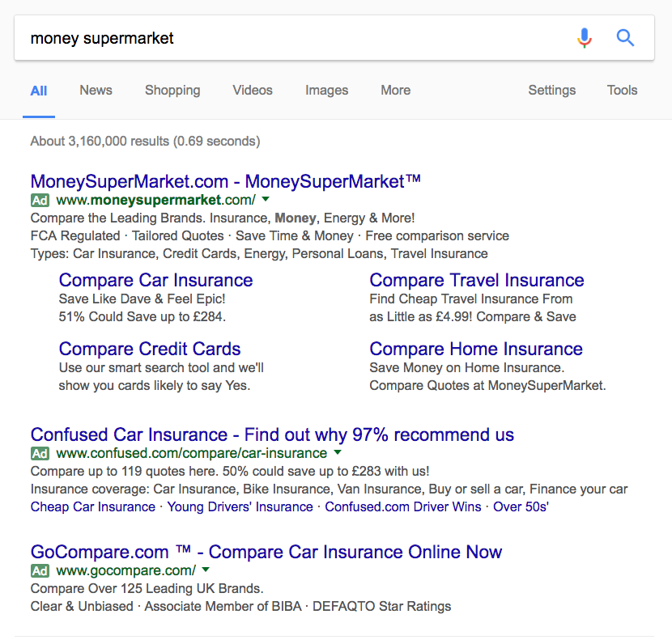Follow the Young Drivers' Insurance link
The width and height of the screenshot is (672, 644).
pos(240,506)
